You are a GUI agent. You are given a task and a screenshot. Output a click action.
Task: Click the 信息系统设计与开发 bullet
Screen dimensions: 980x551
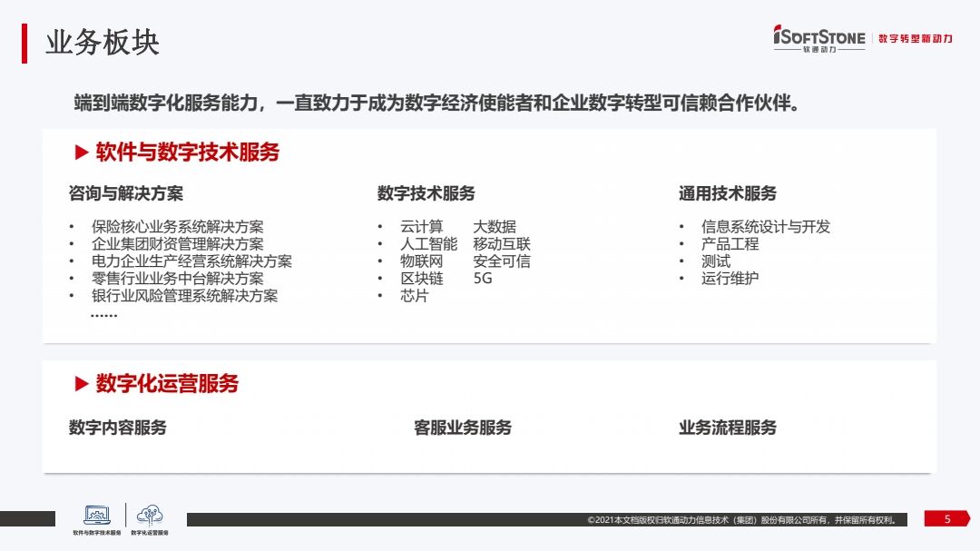[765, 227]
